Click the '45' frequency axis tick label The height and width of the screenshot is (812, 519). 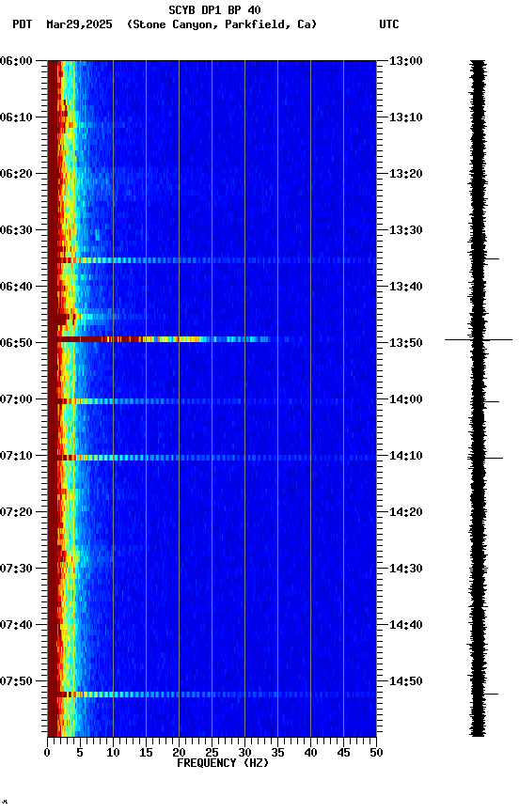343,753
